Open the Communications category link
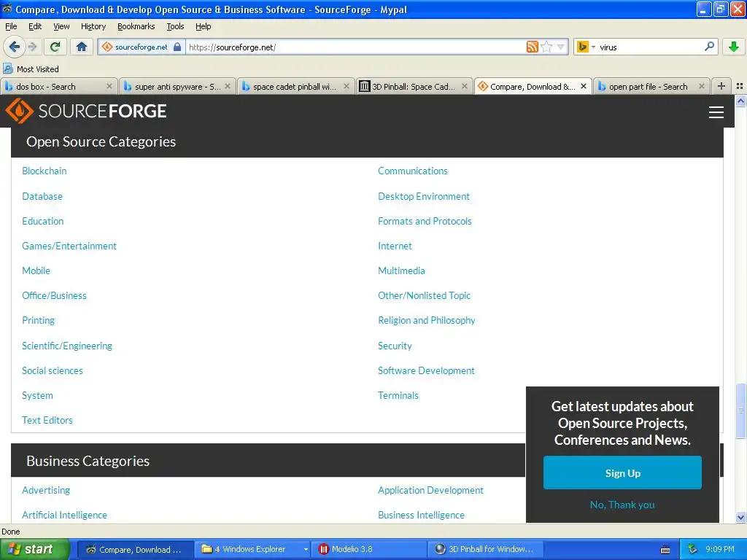747x560 pixels. (x=413, y=171)
